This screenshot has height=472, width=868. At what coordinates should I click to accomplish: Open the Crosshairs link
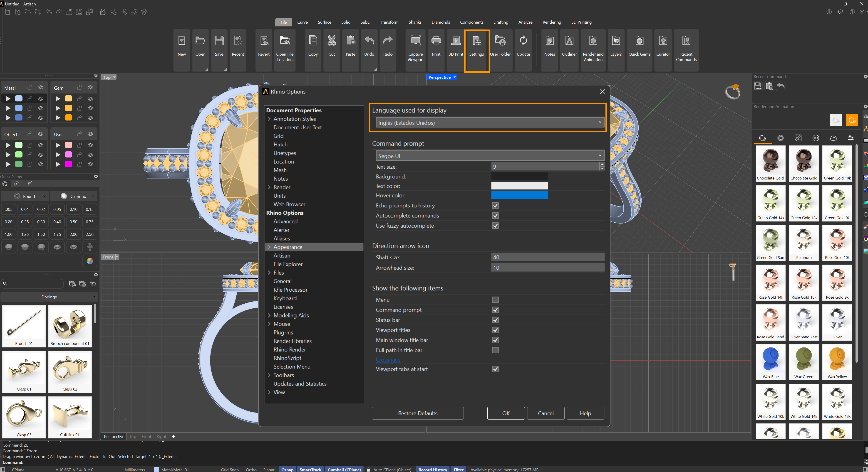tap(388, 359)
